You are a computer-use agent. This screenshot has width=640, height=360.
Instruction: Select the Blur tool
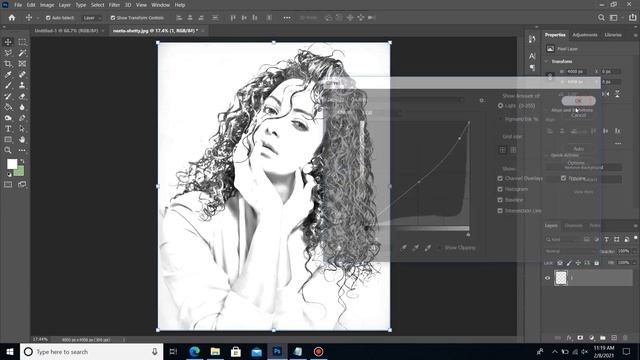[22, 107]
